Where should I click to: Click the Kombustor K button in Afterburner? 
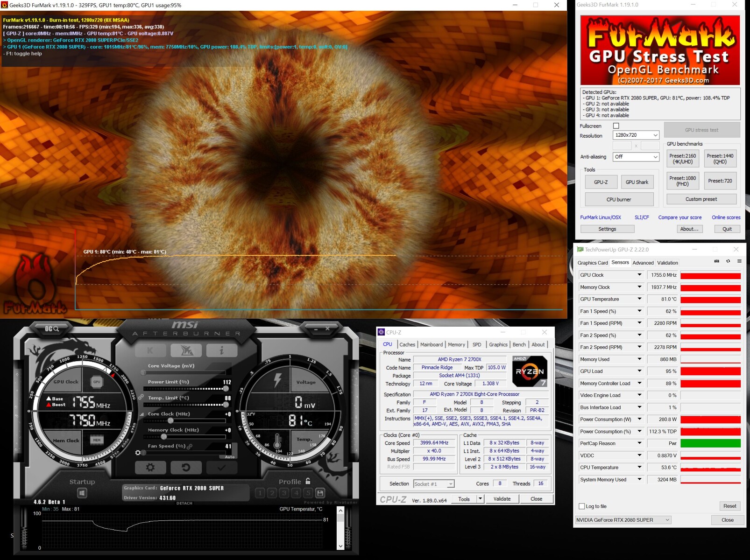[150, 350]
